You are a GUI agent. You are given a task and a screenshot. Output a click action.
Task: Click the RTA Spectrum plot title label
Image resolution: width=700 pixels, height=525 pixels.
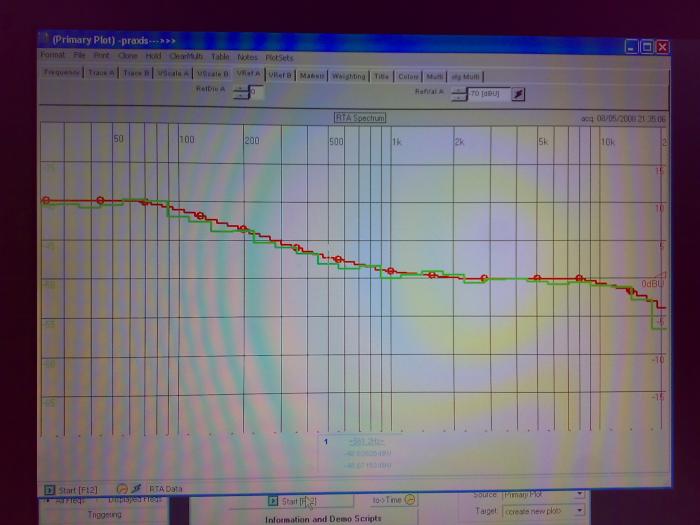pos(359,118)
